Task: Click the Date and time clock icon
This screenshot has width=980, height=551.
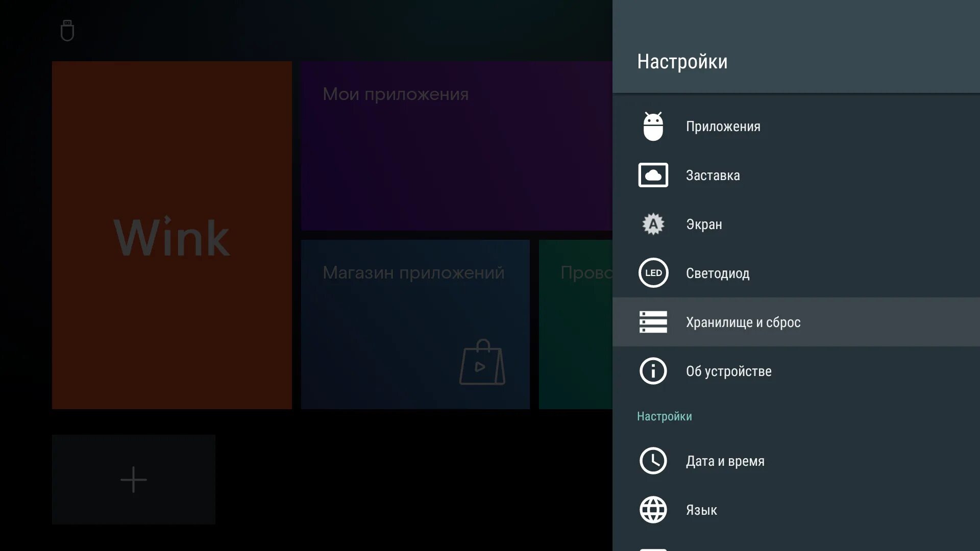Action: click(x=653, y=461)
